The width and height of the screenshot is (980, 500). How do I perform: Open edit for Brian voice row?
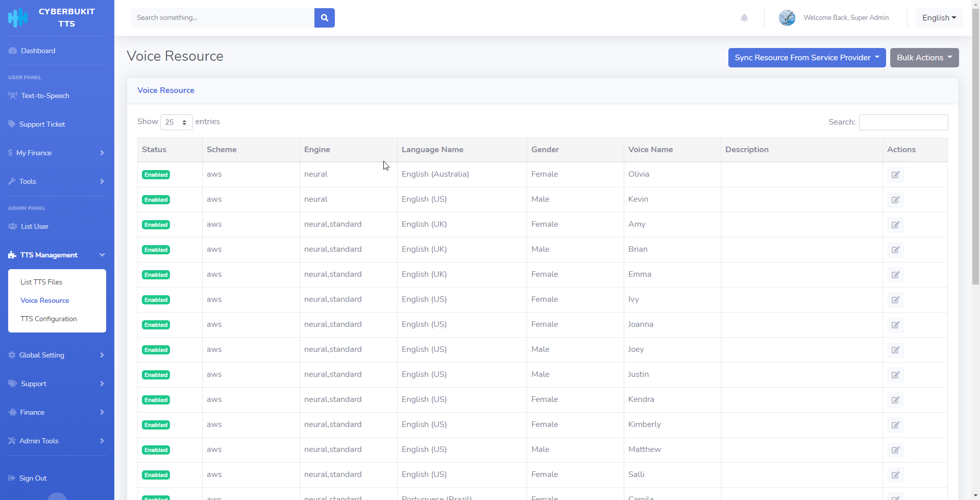[895, 250]
